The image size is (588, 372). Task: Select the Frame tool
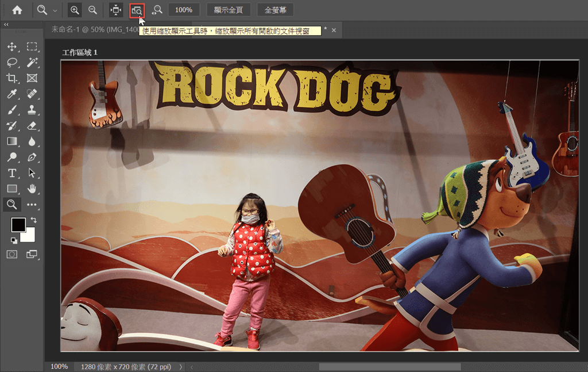tap(32, 78)
